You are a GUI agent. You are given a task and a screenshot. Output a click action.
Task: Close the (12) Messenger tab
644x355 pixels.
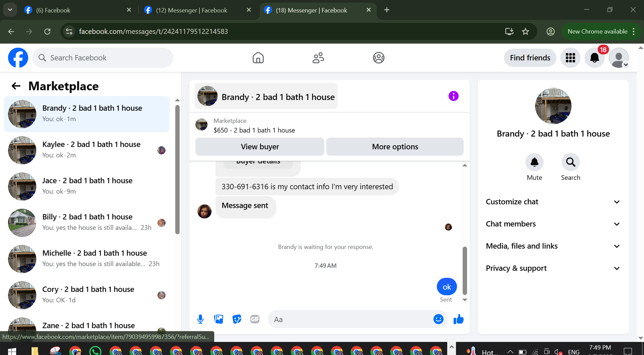[x=249, y=10]
